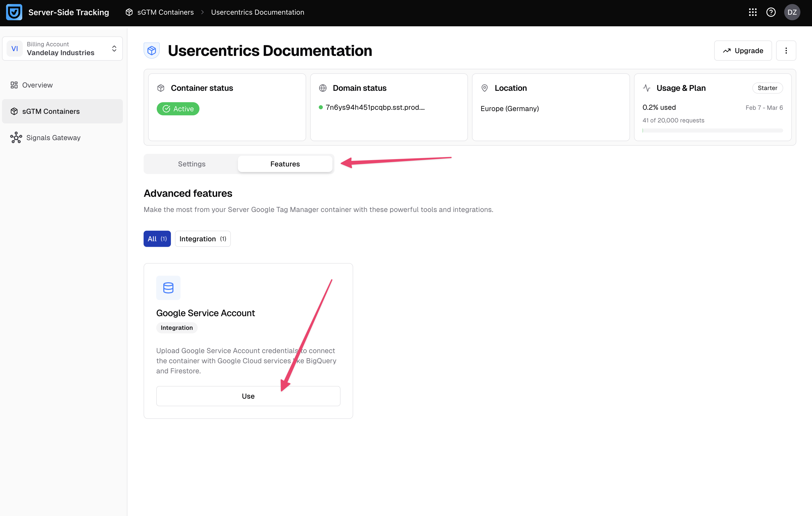Screen dimensions: 812x516
Task: Open the three-dot more options menu
Action: point(786,51)
